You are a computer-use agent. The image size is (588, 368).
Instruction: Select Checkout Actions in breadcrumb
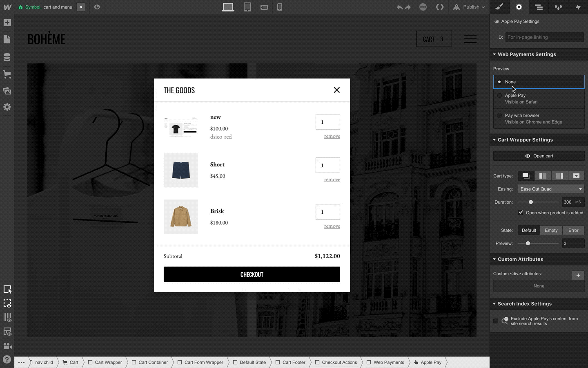tap(336, 362)
